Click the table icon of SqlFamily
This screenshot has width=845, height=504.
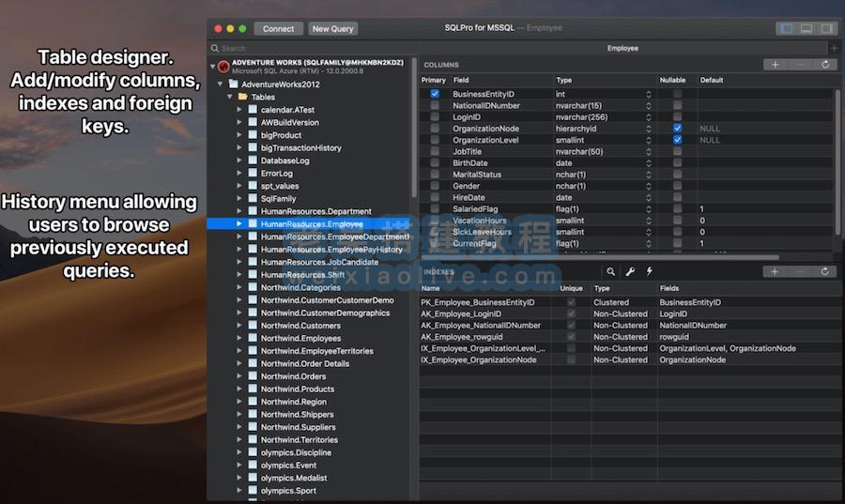[253, 198]
